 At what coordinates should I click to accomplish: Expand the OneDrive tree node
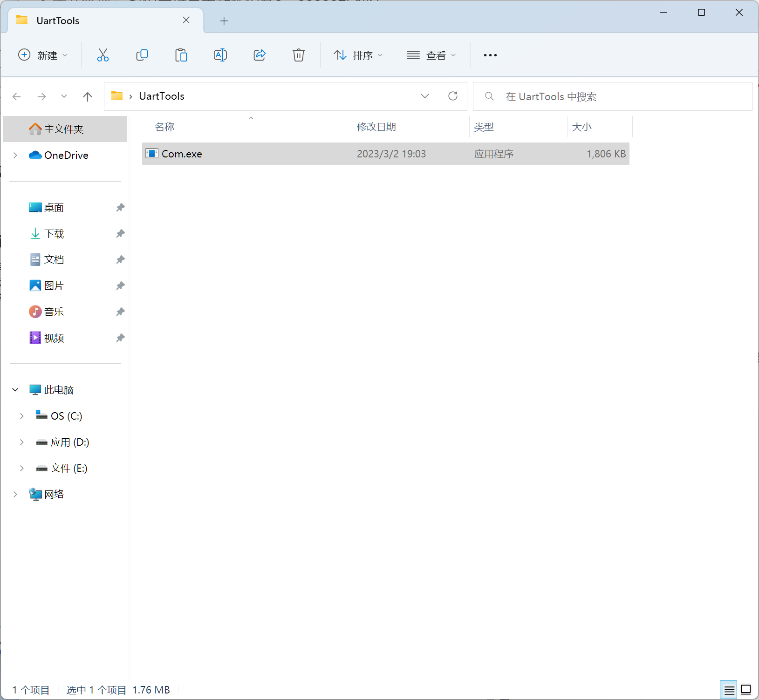15,155
